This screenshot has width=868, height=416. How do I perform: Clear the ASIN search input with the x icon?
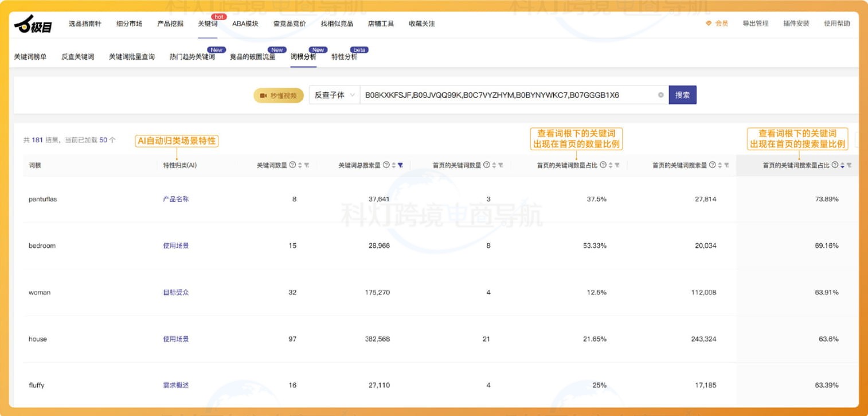point(661,95)
